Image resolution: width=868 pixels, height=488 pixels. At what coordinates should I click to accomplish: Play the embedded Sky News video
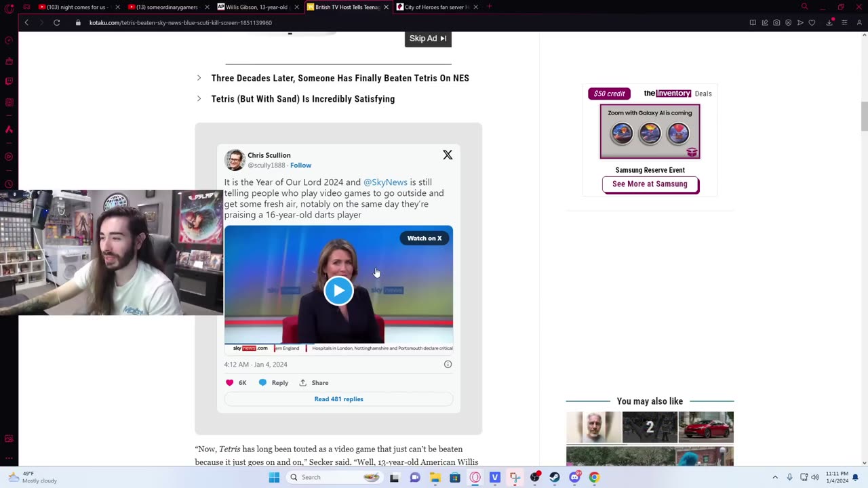coord(338,291)
